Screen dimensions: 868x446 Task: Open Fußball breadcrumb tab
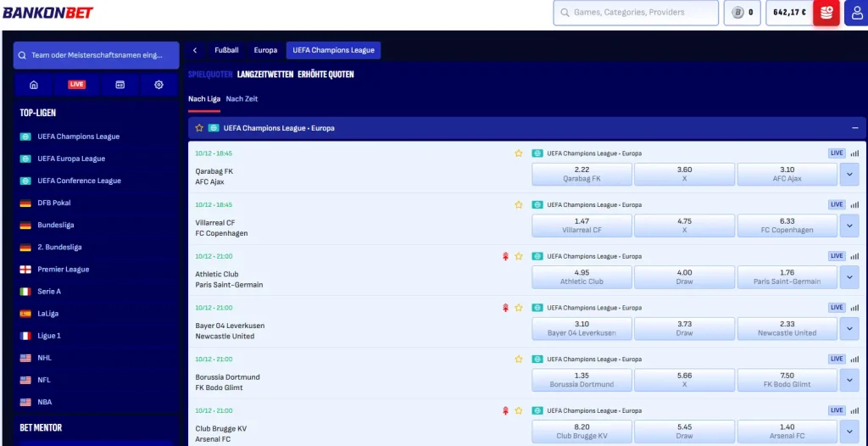pos(227,50)
